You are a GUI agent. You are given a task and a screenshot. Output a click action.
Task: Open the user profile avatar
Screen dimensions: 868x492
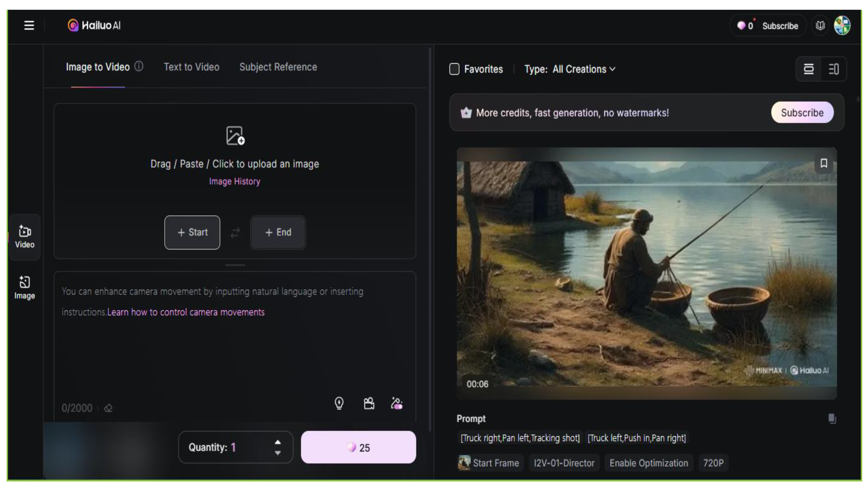point(842,25)
